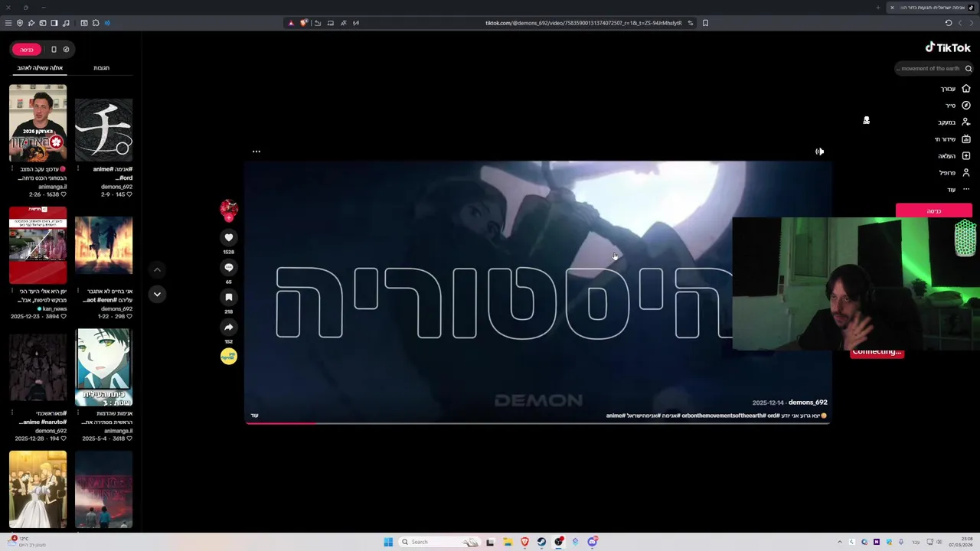
Task: Open the chi-symbol anime thumbnail
Action: pos(103,130)
